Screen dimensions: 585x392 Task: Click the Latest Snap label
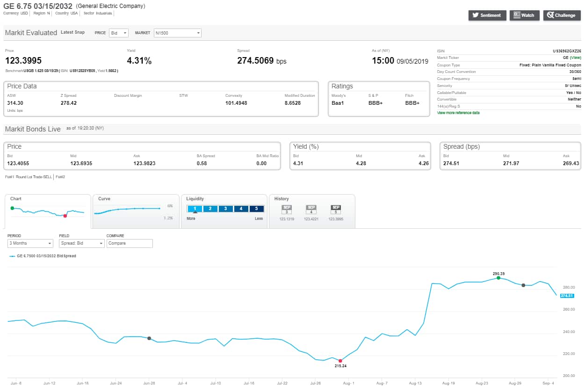[72, 32]
